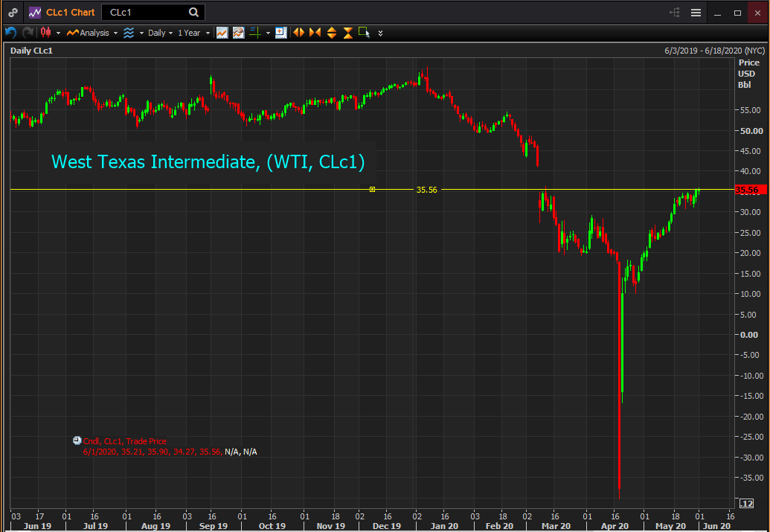The width and height of the screenshot is (770, 532).
Task: Click the first orange line-chart icon
Action: [222, 33]
